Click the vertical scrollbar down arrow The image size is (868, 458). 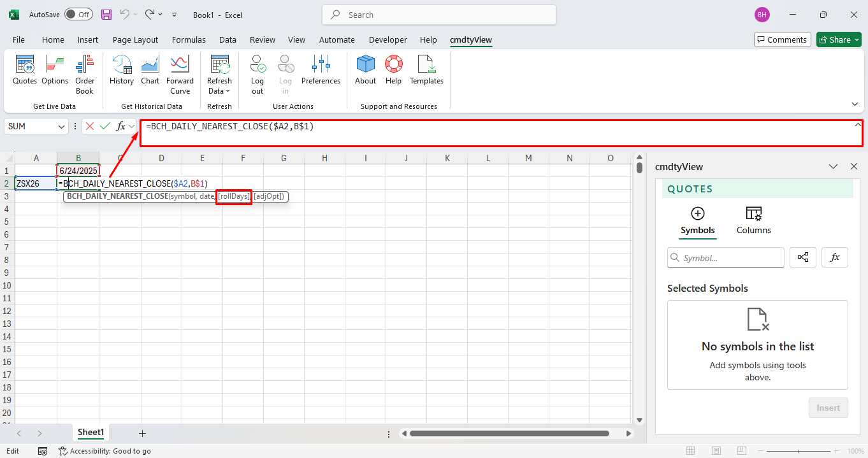[639, 420]
